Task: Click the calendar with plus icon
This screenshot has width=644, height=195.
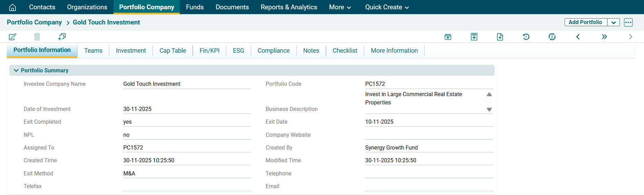Action: tap(448, 37)
